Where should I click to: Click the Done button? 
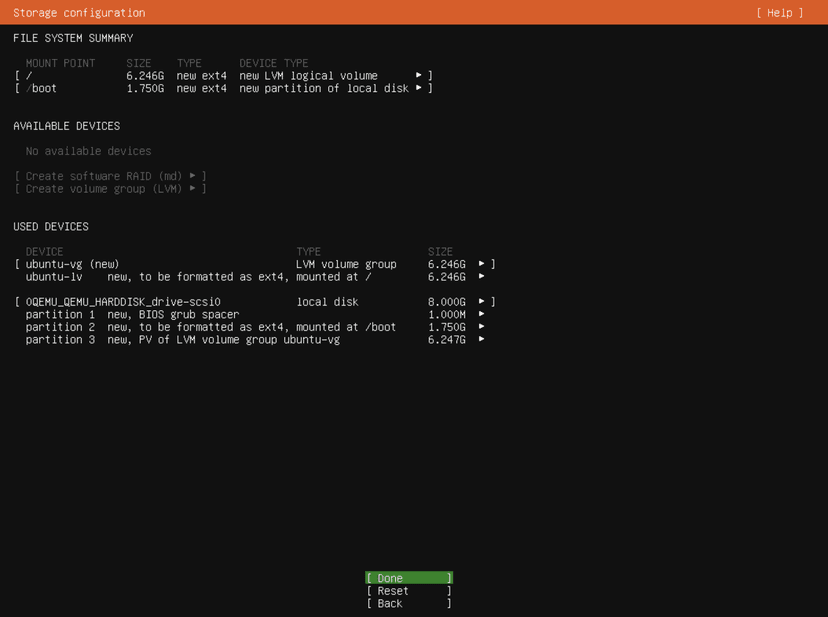[x=407, y=577]
